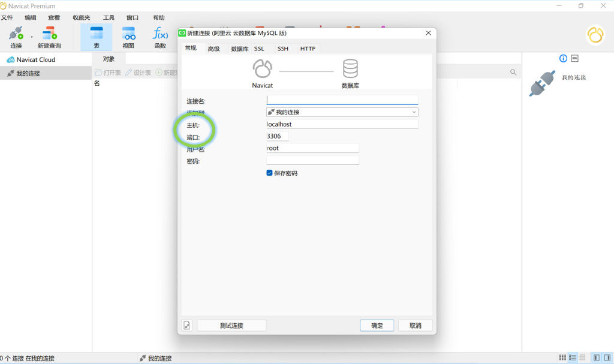Click the plug icon in the info pane
Viewport: 614px width, 364px height.
tap(542, 83)
